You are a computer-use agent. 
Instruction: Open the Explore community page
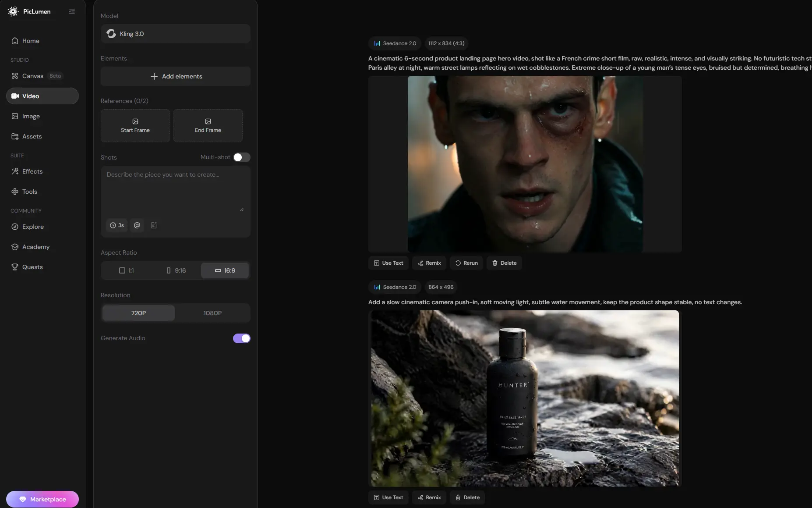(42, 227)
